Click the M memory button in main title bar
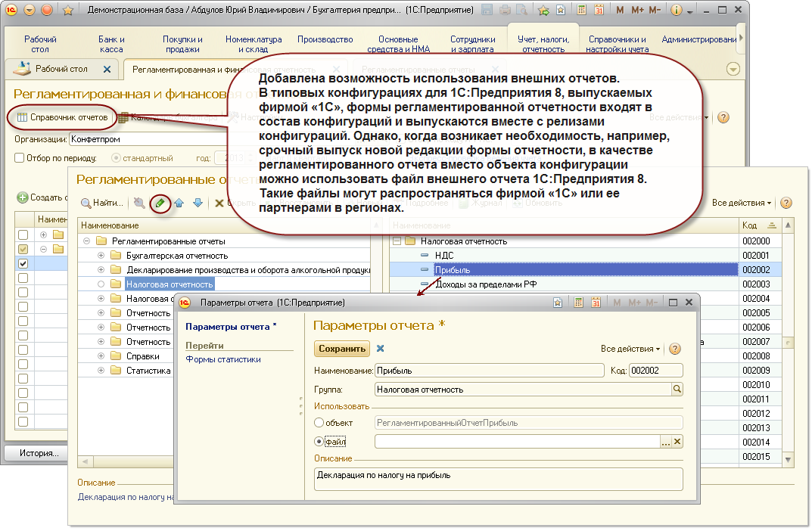812x531 pixels. point(619,10)
